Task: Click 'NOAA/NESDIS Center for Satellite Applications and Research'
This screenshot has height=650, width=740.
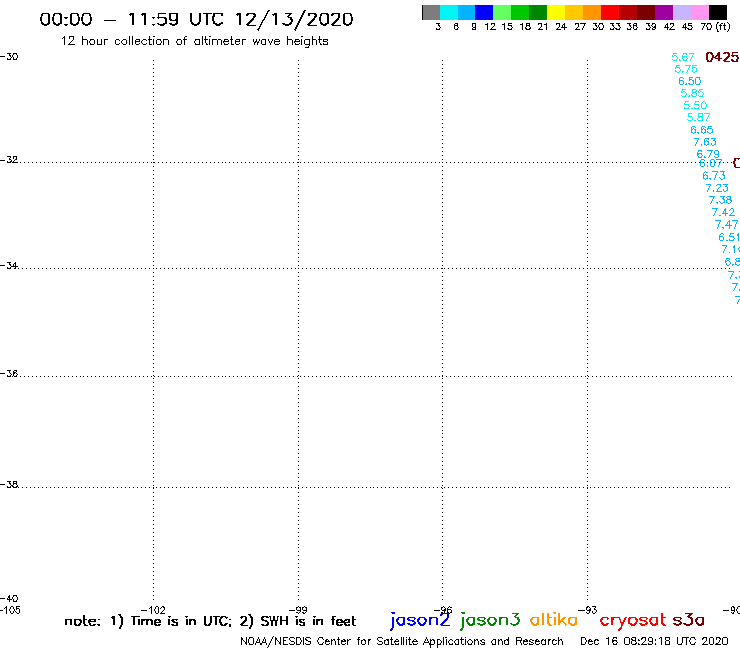Action: click(402, 641)
